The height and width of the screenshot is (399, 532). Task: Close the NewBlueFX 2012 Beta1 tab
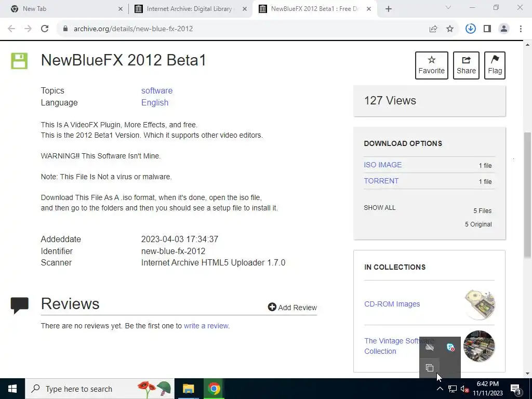[369, 9]
